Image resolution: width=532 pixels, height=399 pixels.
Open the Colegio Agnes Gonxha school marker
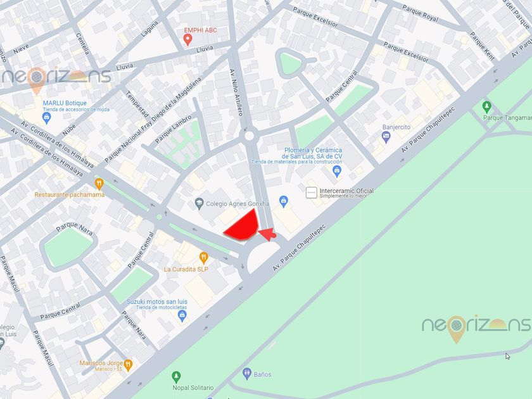pyautogui.click(x=199, y=203)
